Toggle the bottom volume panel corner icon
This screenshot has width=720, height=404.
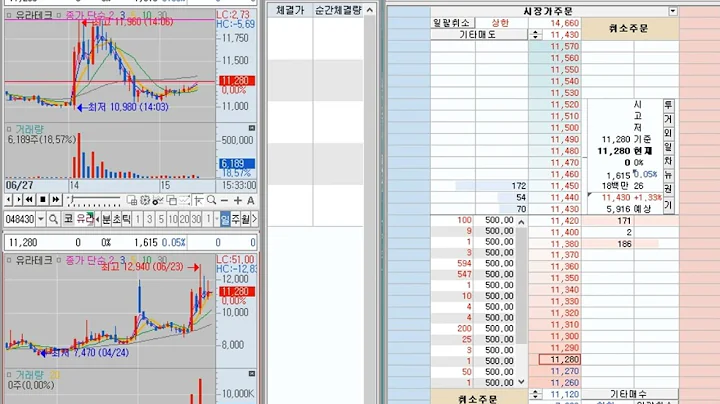(x=252, y=374)
